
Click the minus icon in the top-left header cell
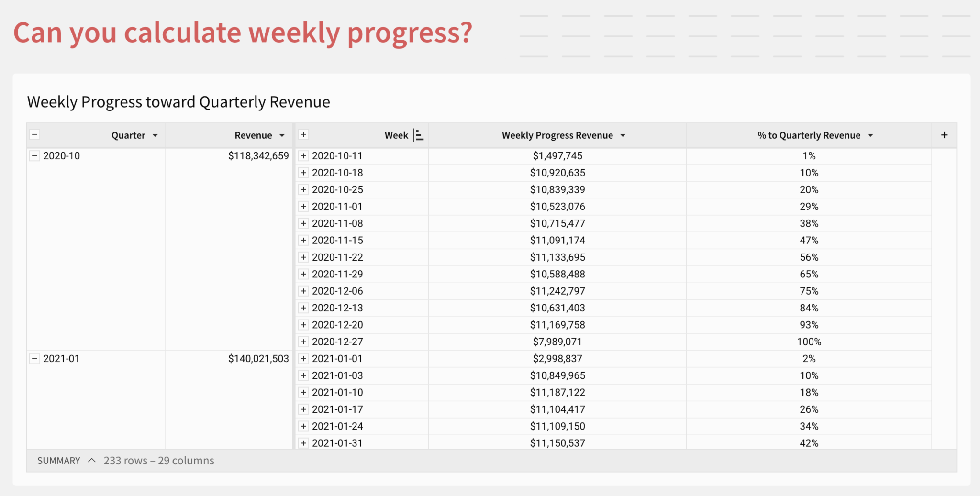34,134
